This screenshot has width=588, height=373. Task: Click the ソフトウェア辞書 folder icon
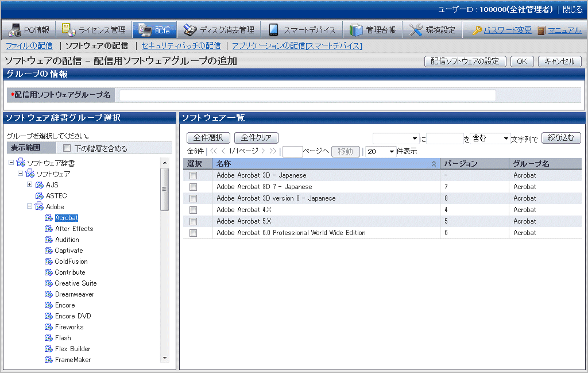[21, 163]
